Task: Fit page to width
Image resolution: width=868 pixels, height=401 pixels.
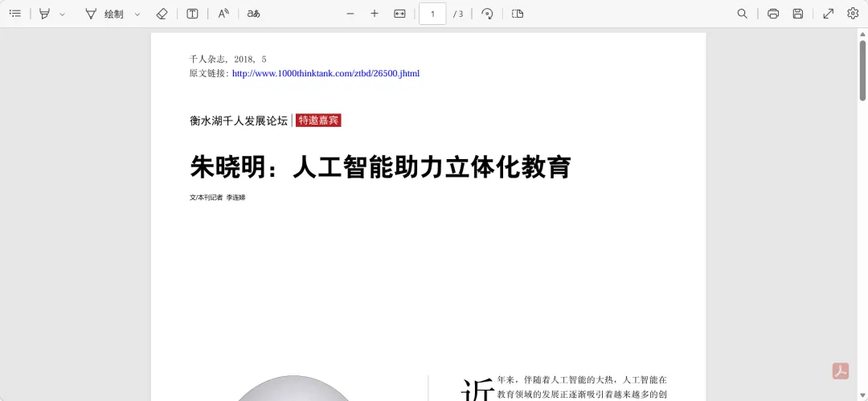Action: (x=399, y=14)
